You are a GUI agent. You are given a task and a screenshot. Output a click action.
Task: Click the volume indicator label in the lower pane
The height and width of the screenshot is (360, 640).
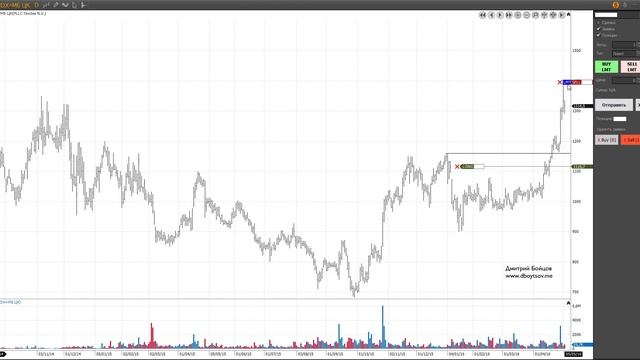click(11, 302)
